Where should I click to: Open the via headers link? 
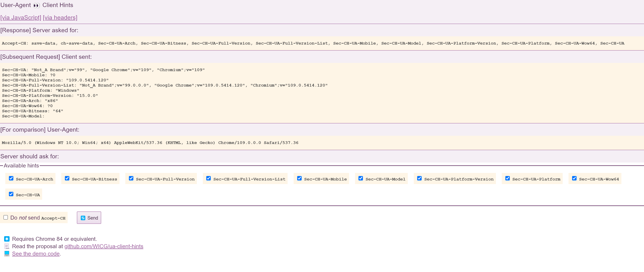[60, 17]
